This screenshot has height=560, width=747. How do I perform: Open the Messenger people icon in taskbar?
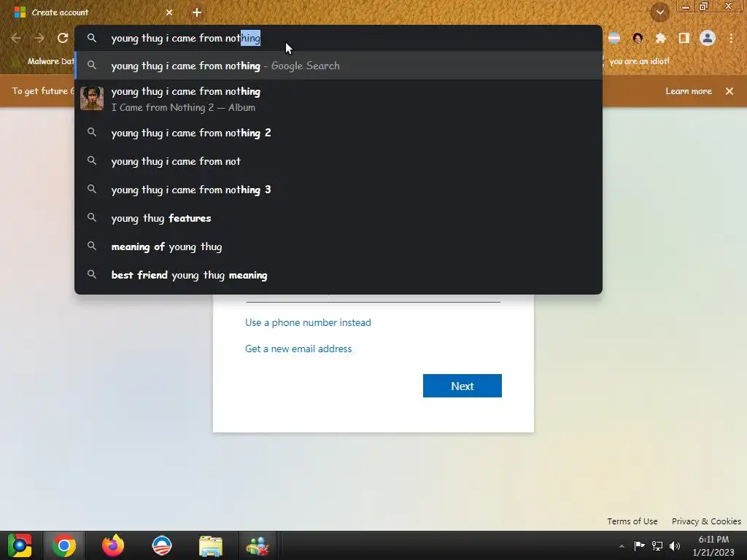tap(258, 545)
